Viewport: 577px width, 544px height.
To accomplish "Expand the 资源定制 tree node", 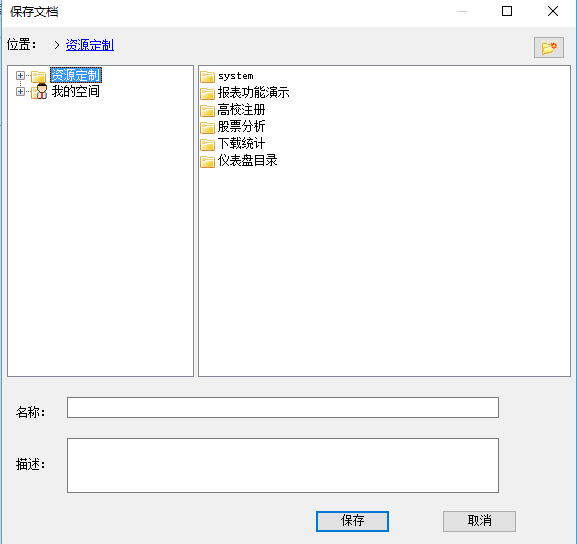I will (x=20, y=75).
